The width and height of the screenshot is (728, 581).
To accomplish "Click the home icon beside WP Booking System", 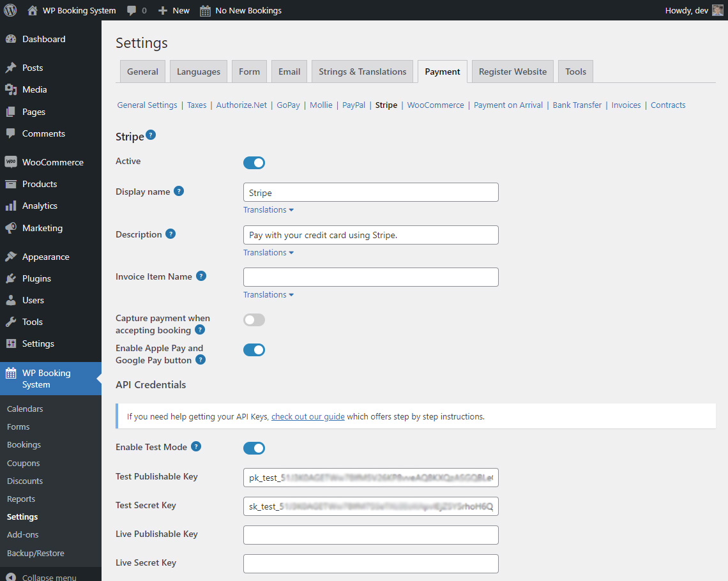I will click(33, 10).
